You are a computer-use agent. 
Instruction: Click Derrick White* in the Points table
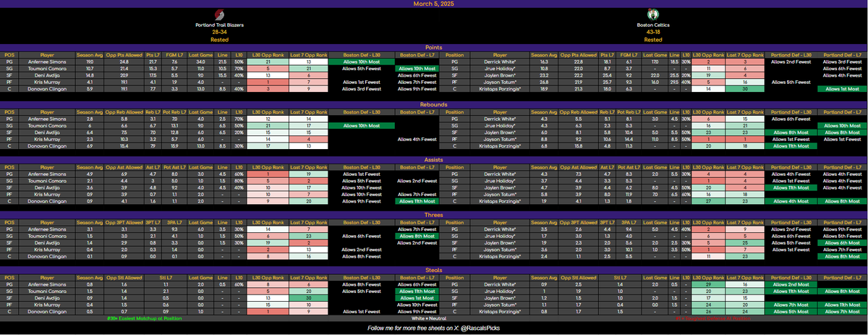click(x=499, y=62)
